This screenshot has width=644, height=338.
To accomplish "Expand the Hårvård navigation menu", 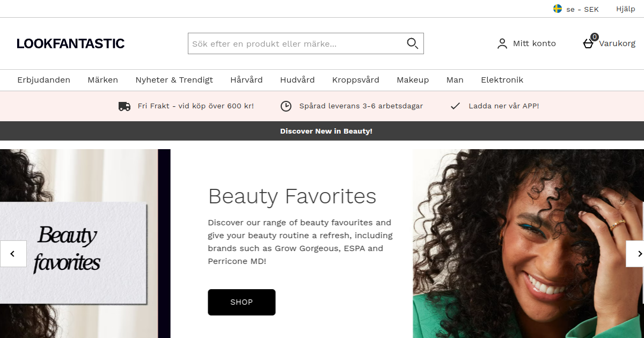I will pyautogui.click(x=246, y=80).
